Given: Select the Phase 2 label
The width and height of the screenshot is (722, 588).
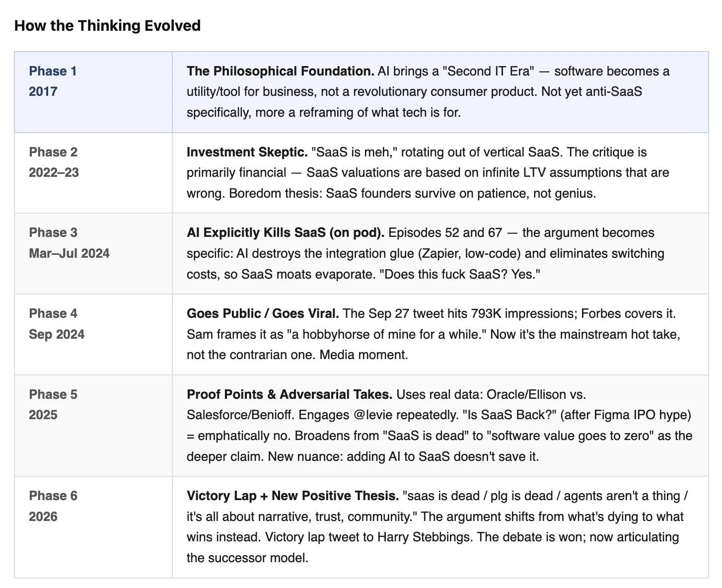Looking at the screenshot, I should point(53,152).
